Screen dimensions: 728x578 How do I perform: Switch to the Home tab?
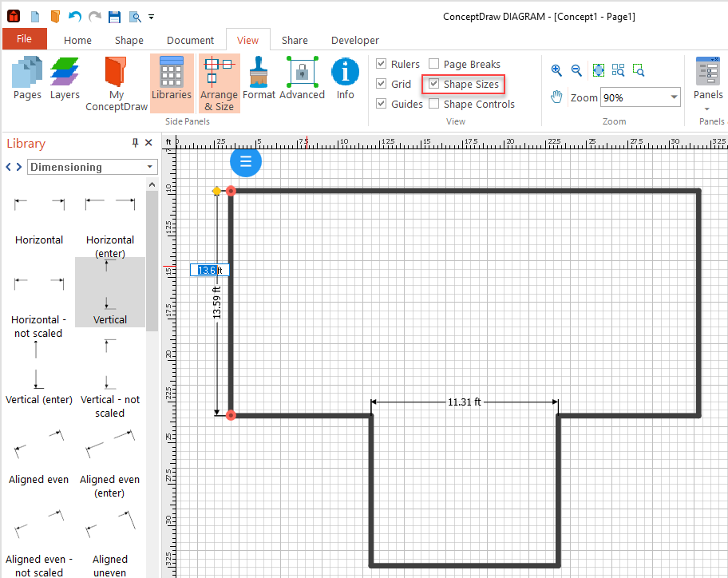click(x=77, y=41)
